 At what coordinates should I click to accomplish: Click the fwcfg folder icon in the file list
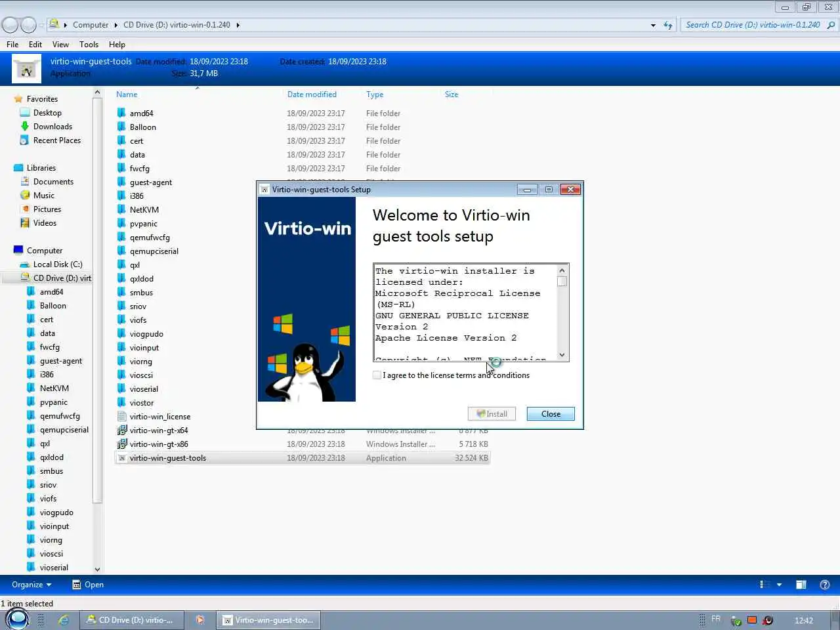pyautogui.click(x=121, y=168)
